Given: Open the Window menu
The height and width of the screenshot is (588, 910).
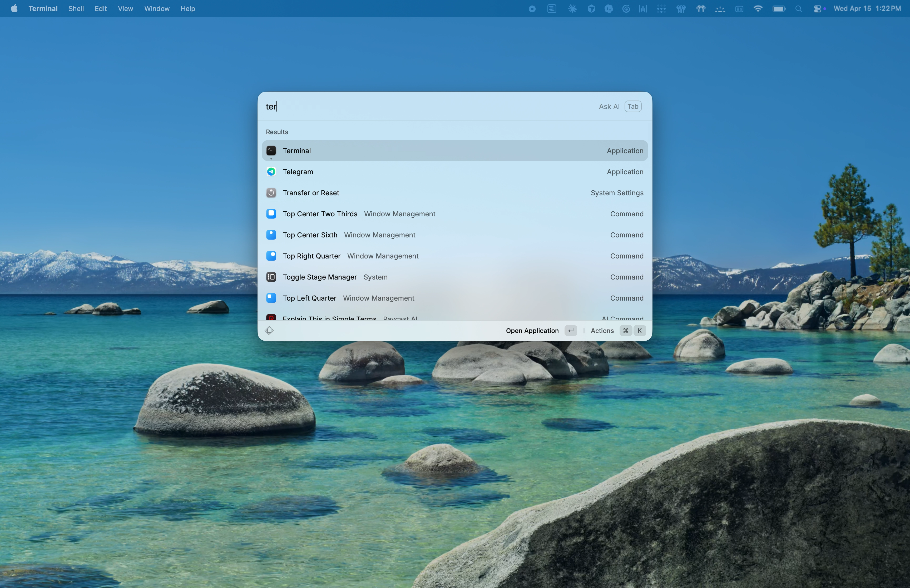Looking at the screenshot, I should [157, 8].
